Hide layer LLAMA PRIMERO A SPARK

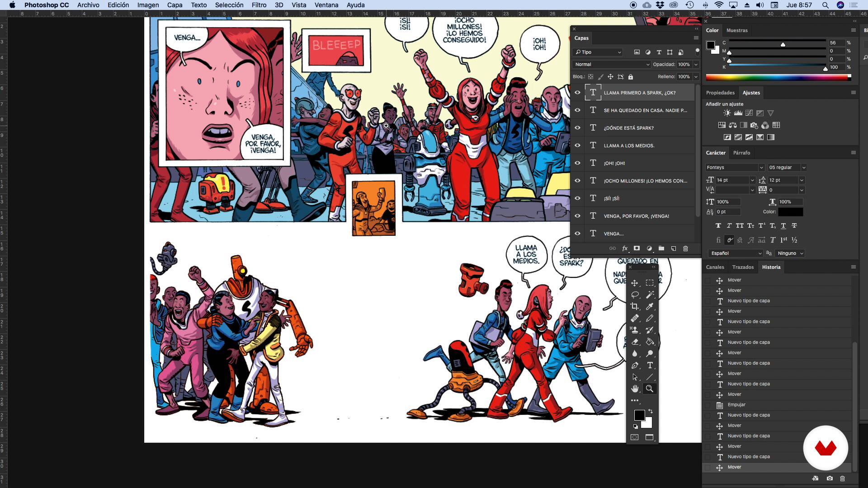(577, 93)
